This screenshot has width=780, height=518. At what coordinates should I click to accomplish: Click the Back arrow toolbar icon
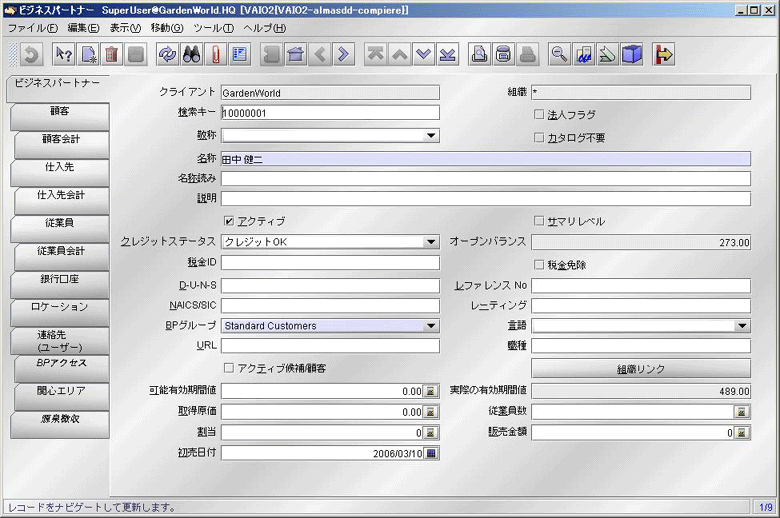pyautogui.click(x=319, y=54)
